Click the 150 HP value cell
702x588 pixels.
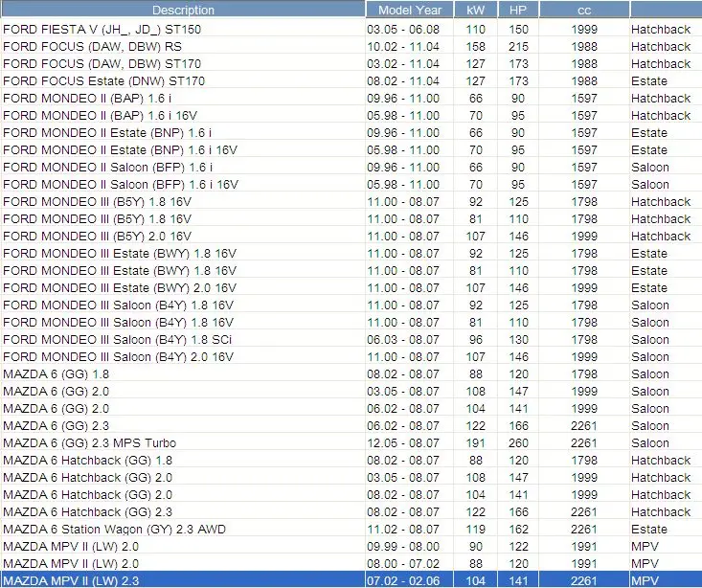coord(518,30)
